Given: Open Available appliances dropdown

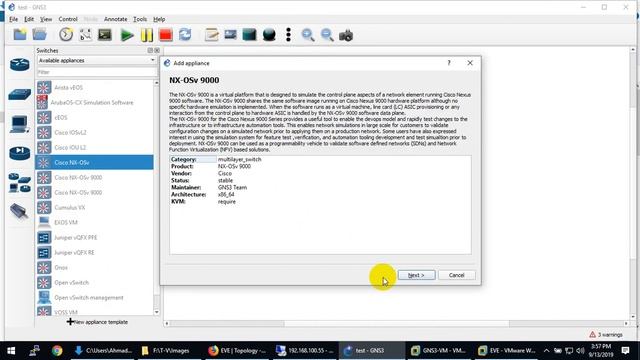Looking at the screenshot, I should pyautogui.click(x=97, y=60).
